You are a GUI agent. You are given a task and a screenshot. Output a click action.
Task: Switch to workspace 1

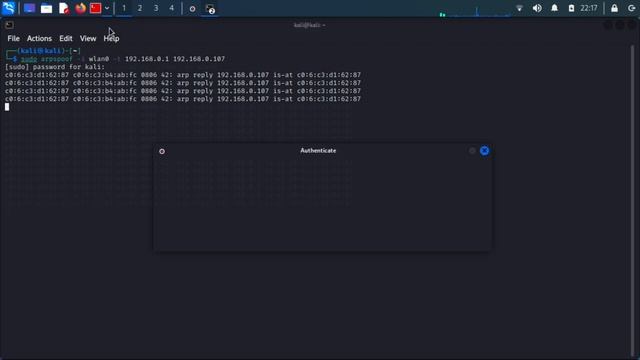click(124, 8)
